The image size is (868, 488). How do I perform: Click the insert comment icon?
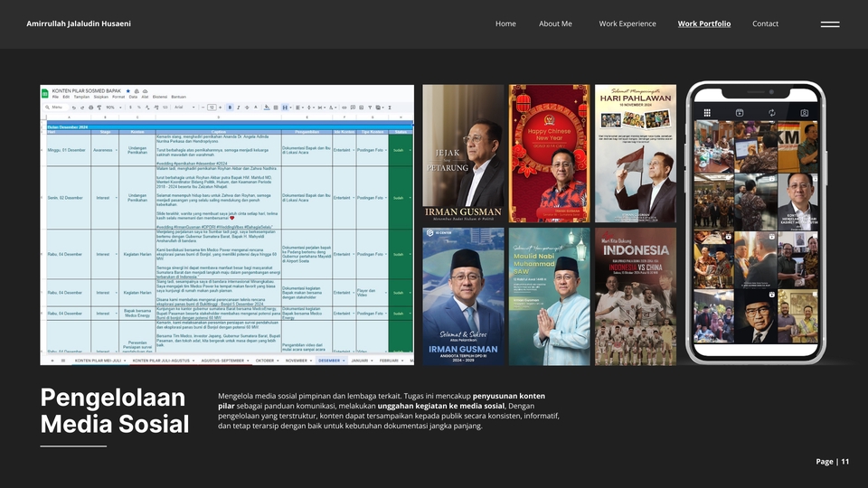coord(353,108)
